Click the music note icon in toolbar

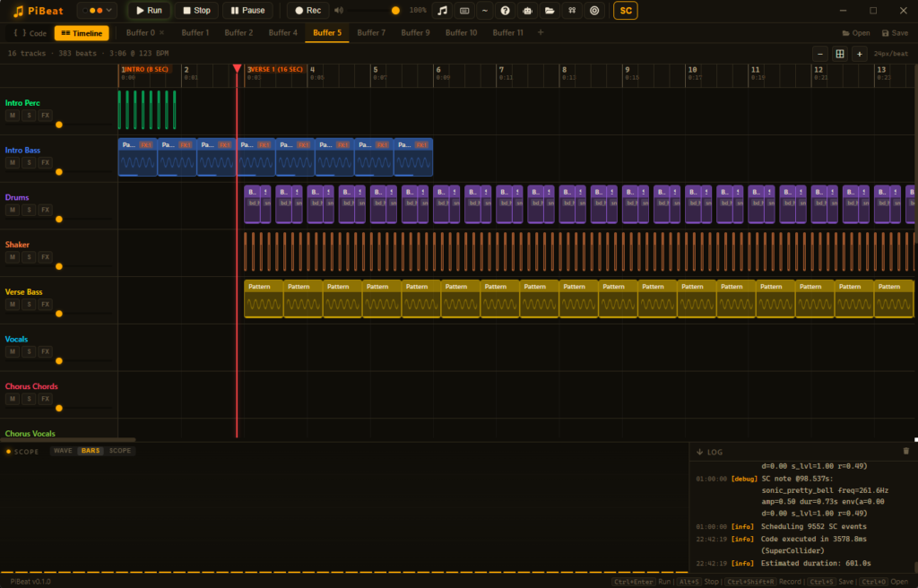point(441,11)
